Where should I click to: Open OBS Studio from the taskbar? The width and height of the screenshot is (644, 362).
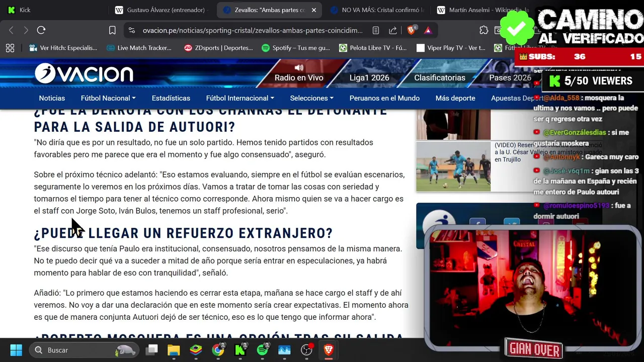click(x=306, y=350)
